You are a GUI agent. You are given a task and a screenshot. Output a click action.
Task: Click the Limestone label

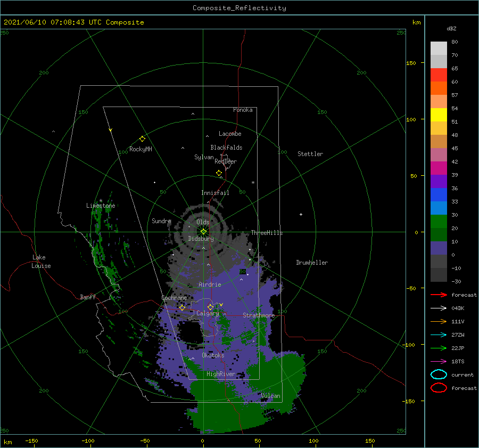(101, 206)
